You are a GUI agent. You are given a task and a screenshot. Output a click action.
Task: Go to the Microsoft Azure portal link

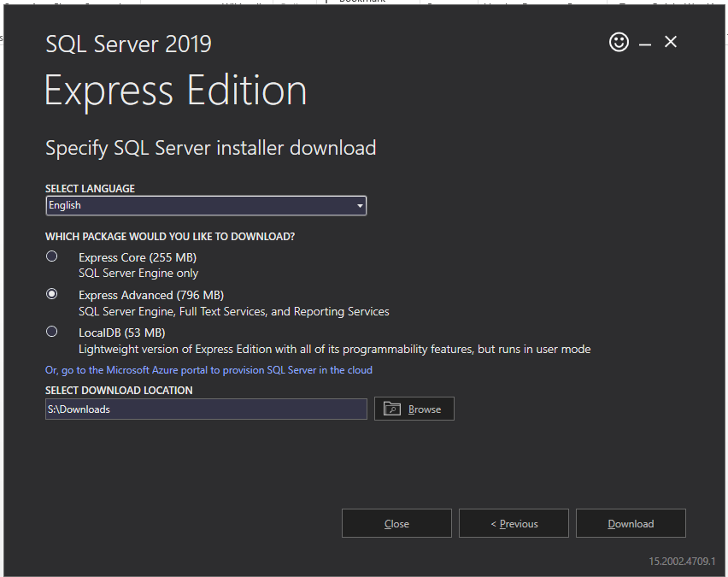point(208,370)
